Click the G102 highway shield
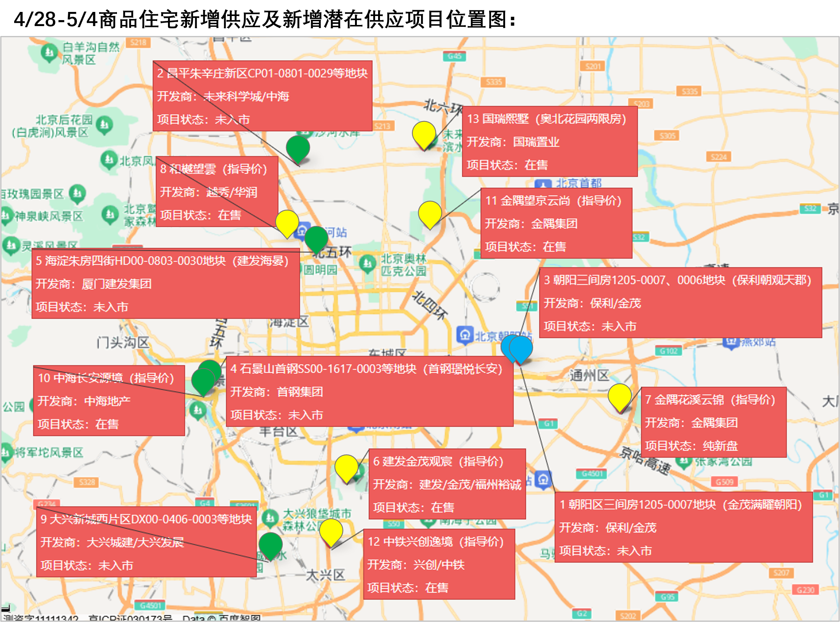This screenshot has width=840, height=622. tap(669, 351)
